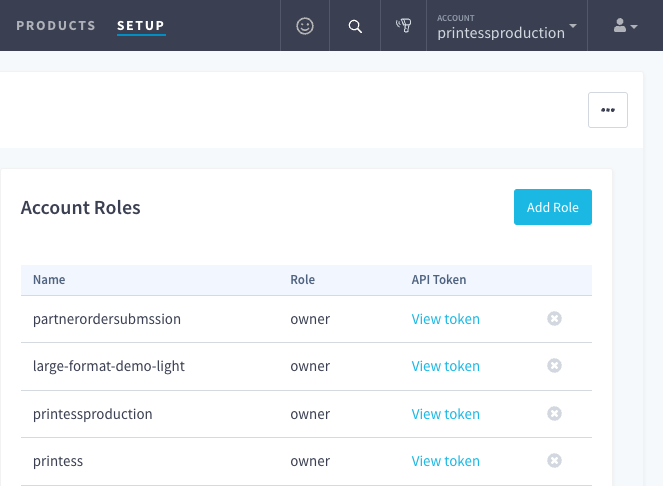Viewport: 663px width, 486px height.
Task: Click the Role column header
Action: 302,280
